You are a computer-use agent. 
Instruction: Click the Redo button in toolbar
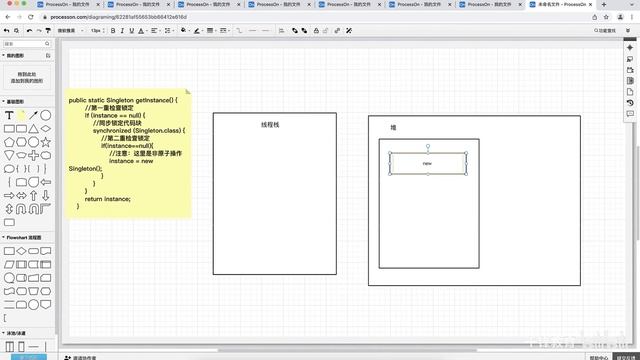click(39, 31)
